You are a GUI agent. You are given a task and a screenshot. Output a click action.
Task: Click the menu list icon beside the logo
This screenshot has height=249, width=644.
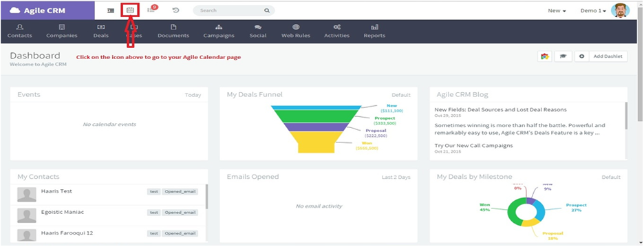(x=111, y=11)
